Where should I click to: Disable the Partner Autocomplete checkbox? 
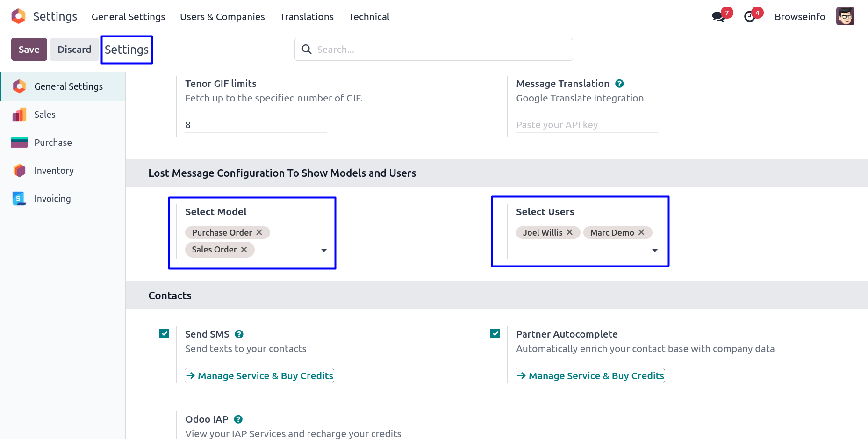pyautogui.click(x=495, y=334)
